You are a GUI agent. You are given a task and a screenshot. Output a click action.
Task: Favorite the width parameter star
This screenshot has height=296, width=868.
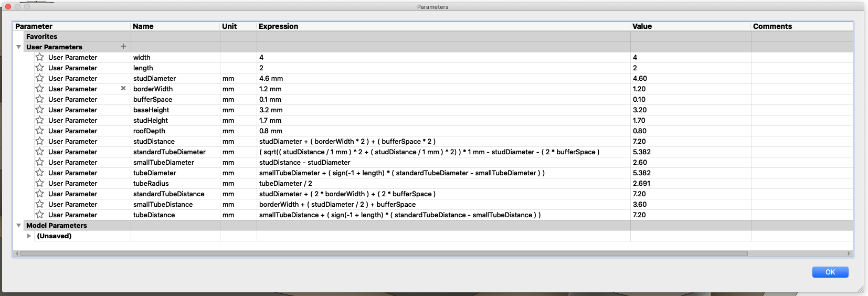click(40, 57)
